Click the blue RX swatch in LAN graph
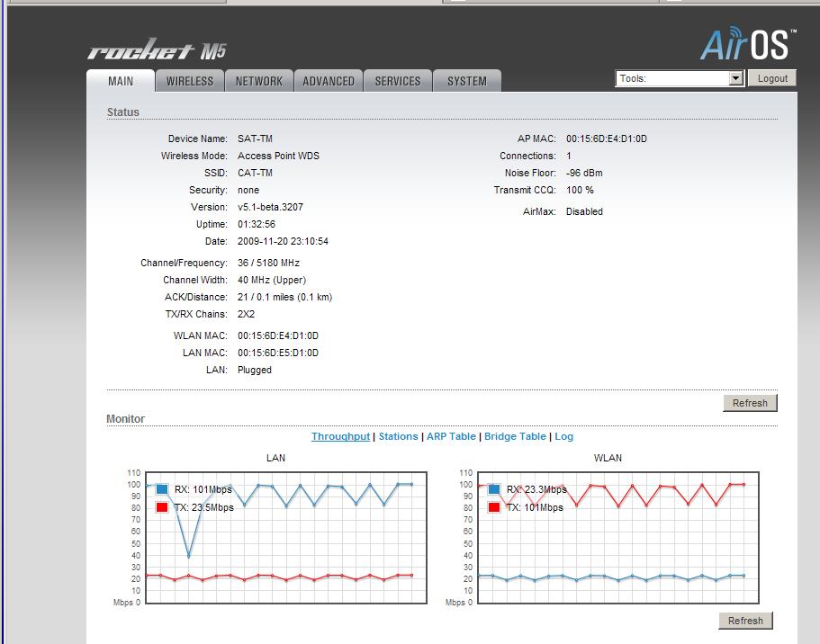The image size is (820, 644). (162, 489)
